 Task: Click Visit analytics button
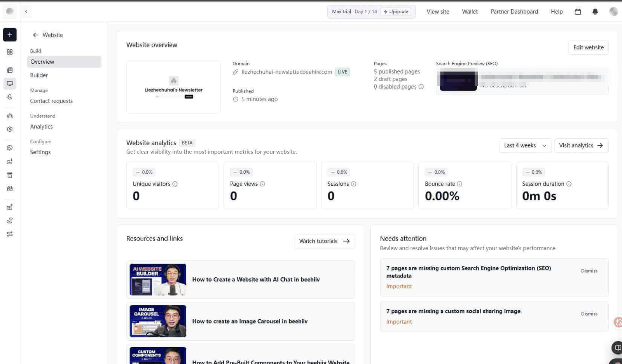point(581,146)
